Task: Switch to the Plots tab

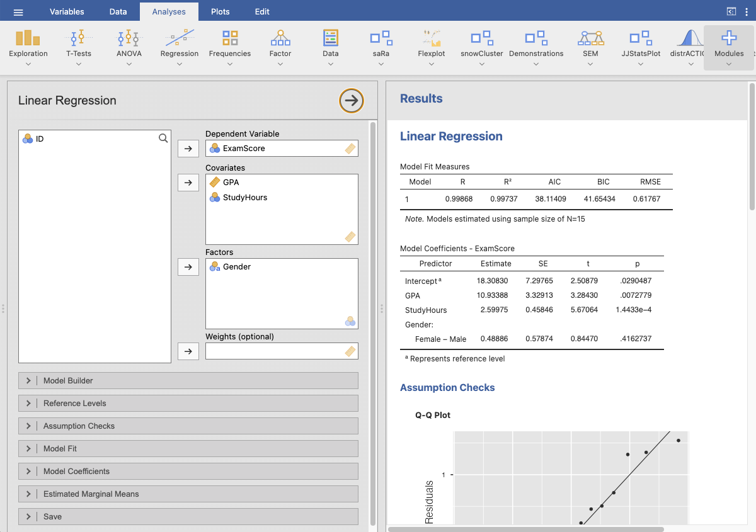Action: (220, 12)
